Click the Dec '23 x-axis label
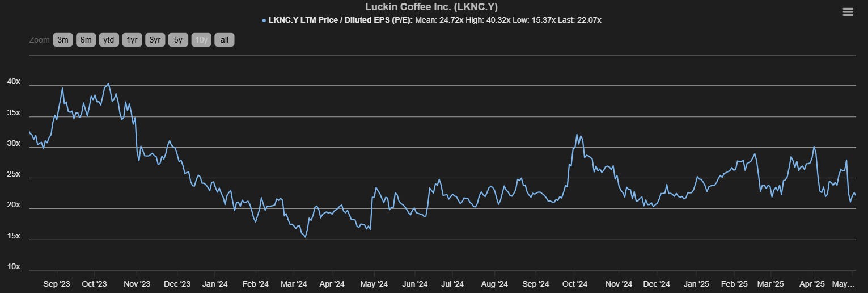The width and height of the screenshot is (868, 293). tap(177, 284)
